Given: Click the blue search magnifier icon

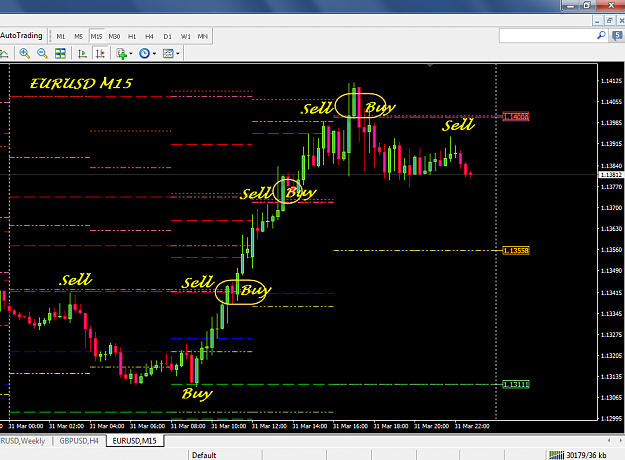Looking at the screenshot, I should (601, 35).
